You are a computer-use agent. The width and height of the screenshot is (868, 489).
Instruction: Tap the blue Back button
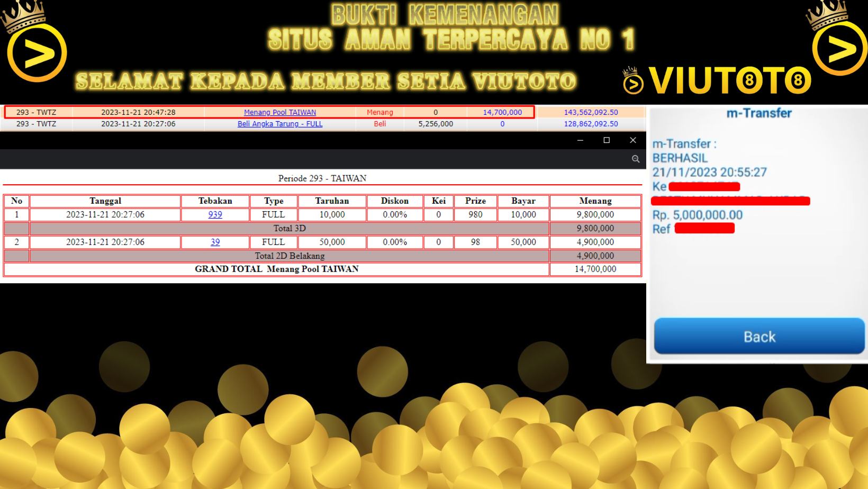coord(759,337)
